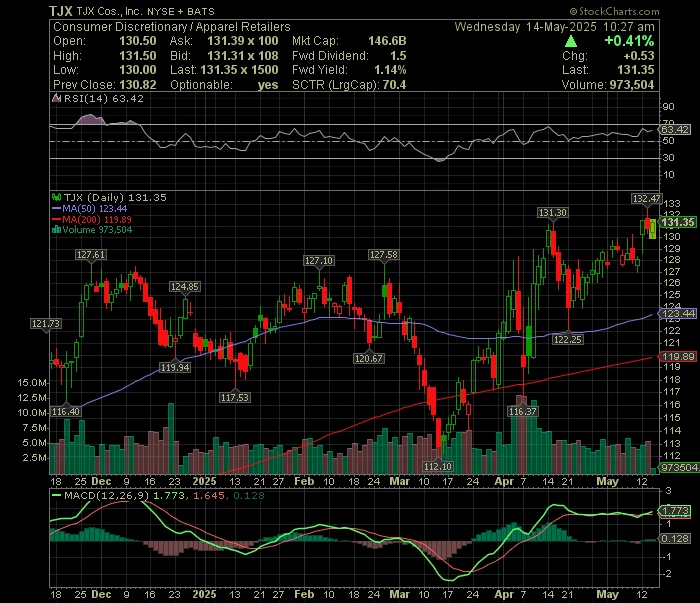Click the Ask value 131.39 x 100
Viewport: 700px width, 603px height.
[242, 41]
